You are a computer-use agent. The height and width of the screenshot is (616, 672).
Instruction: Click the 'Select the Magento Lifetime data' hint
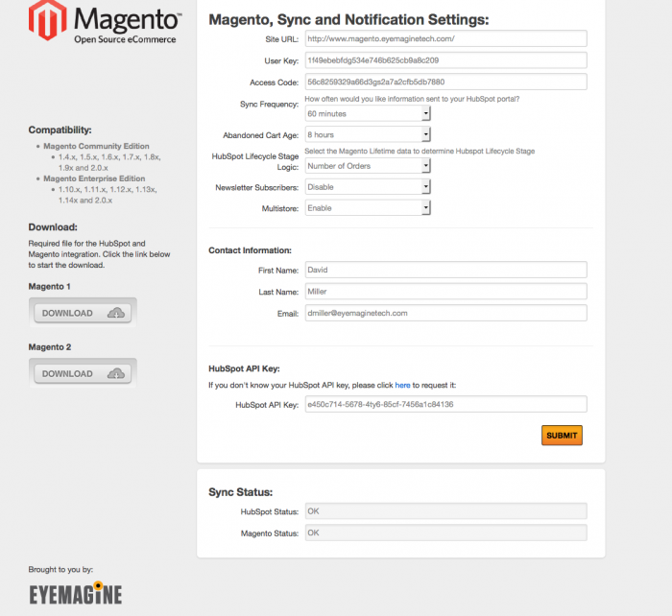click(x=420, y=152)
